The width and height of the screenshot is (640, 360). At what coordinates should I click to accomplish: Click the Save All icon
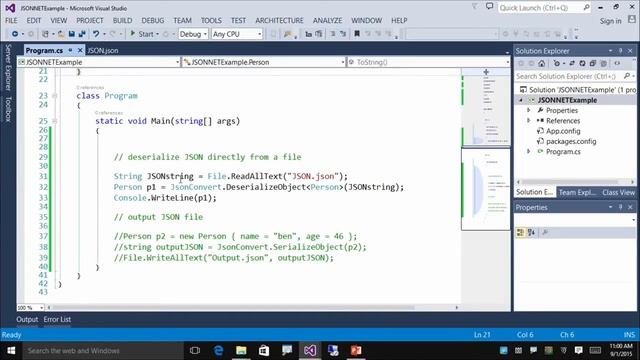82,34
